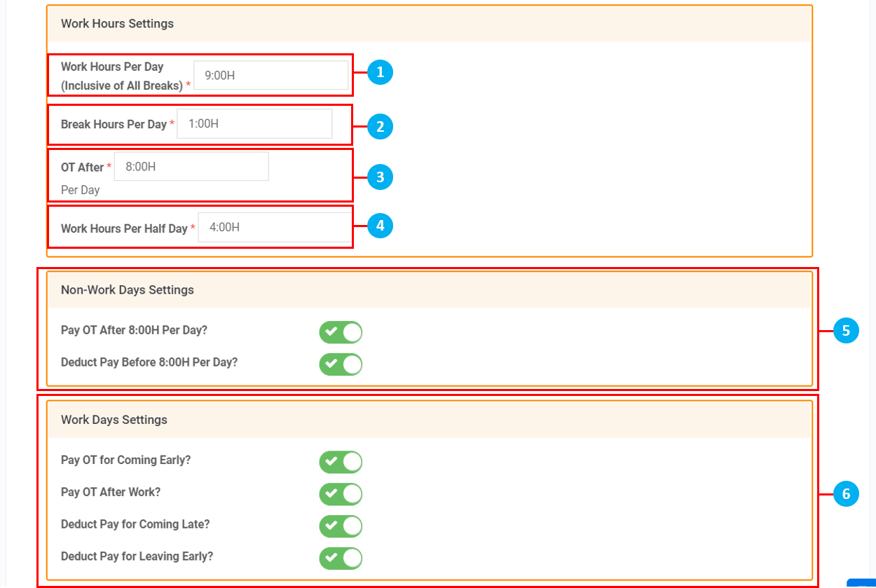Select the OT After time field
The height and width of the screenshot is (588, 876).
(191, 167)
